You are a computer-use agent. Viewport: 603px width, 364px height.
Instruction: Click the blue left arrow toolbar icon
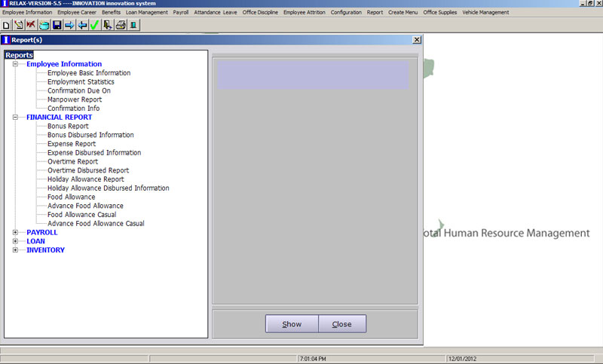82,26
